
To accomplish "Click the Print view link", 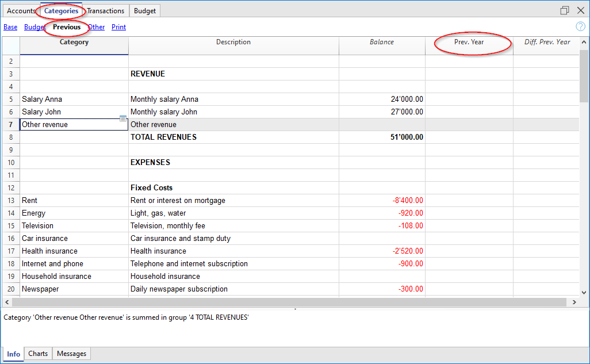I will [119, 27].
